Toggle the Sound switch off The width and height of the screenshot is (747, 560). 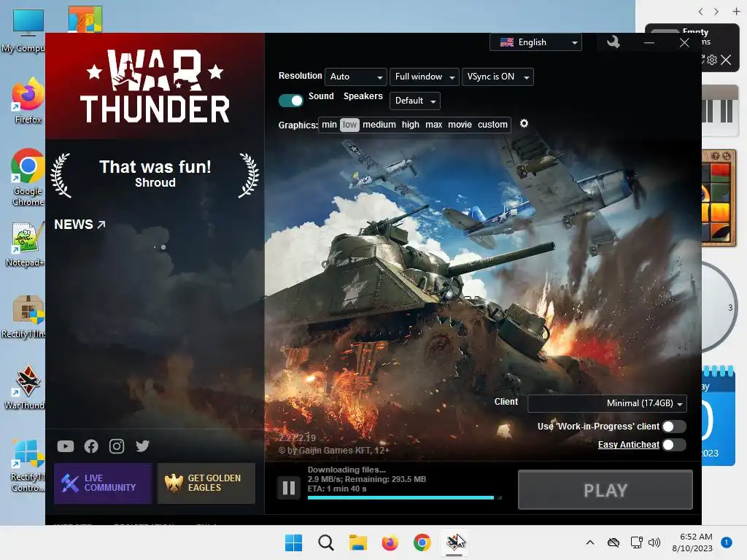click(x=290, y=101)
